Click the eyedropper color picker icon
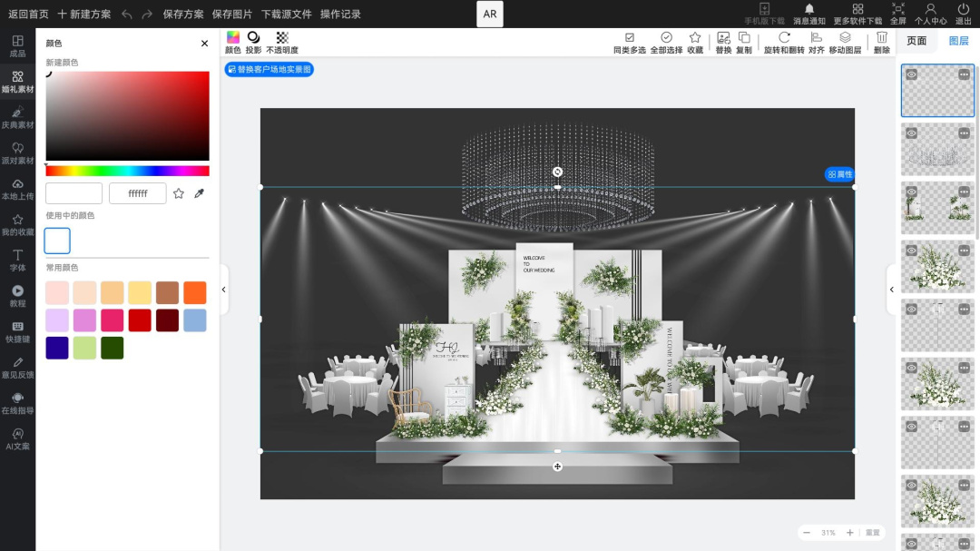This screenshot has height=551, width=980. 200,193
